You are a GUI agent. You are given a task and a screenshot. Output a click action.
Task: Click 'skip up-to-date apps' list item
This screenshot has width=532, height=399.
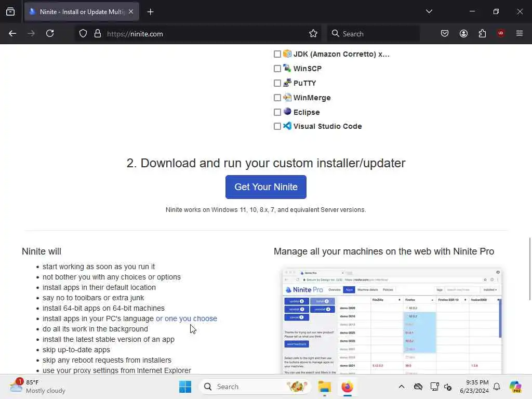76,350
